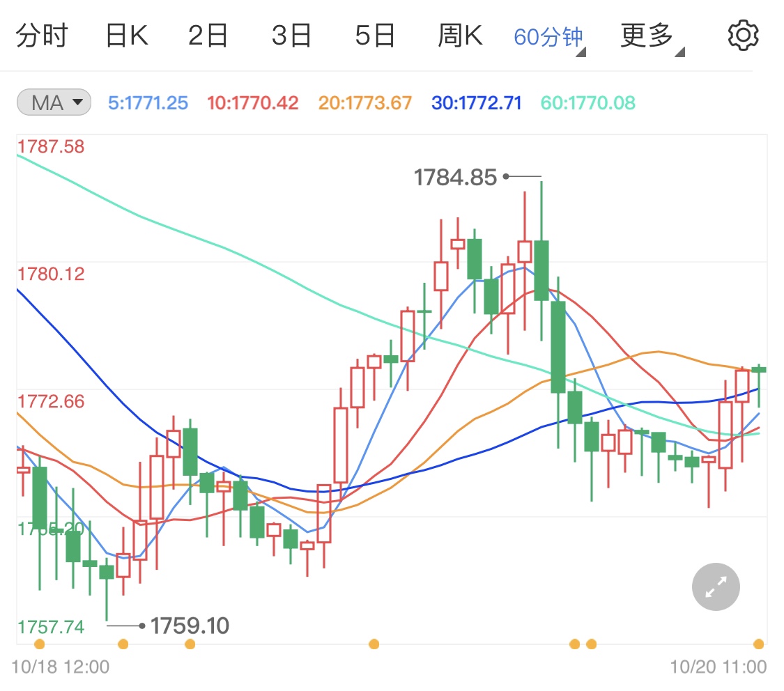Switch to the 分时 tab

42,36
